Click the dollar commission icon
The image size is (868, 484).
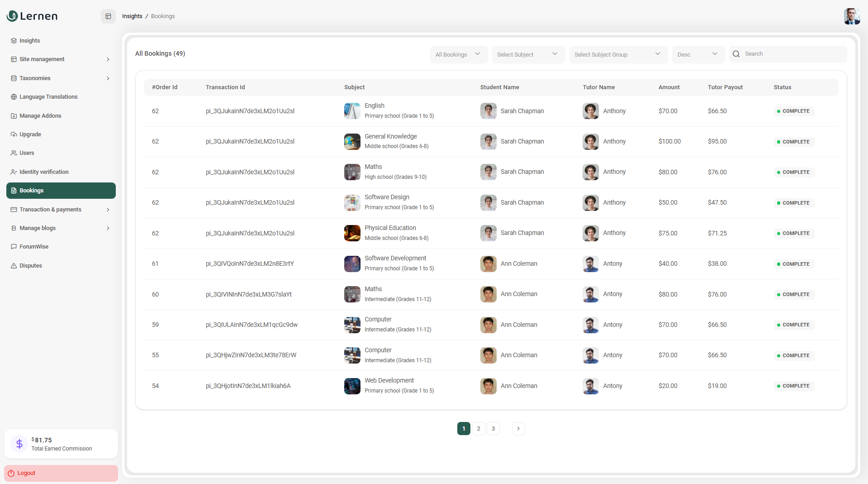19,444
